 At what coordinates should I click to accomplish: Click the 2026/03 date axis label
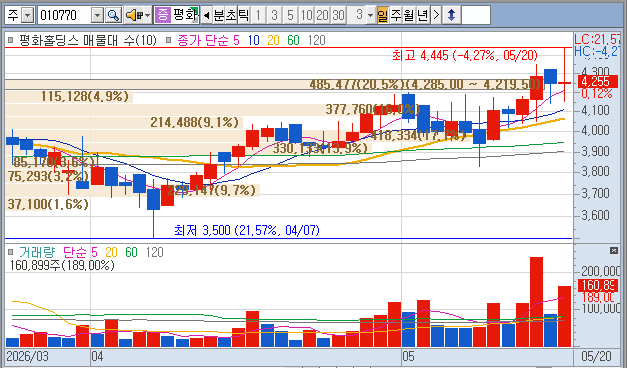tap(28, 356)
